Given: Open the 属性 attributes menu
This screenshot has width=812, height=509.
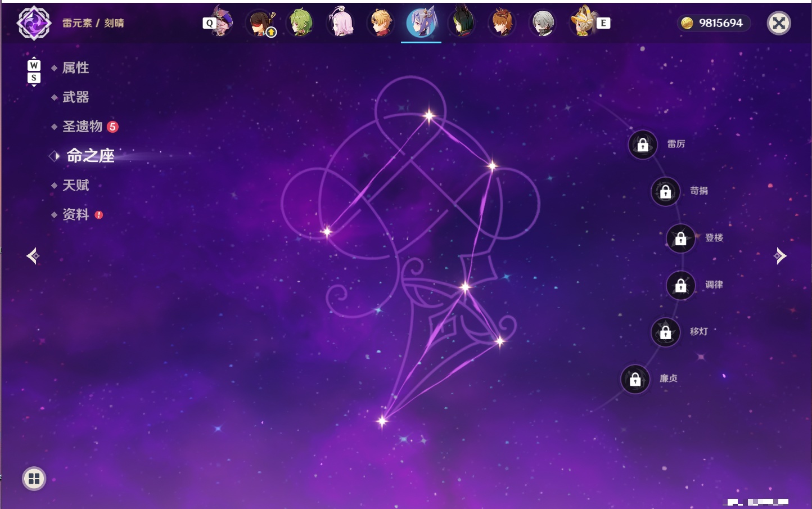Looking at the screenshot, I should click(75, 68).
